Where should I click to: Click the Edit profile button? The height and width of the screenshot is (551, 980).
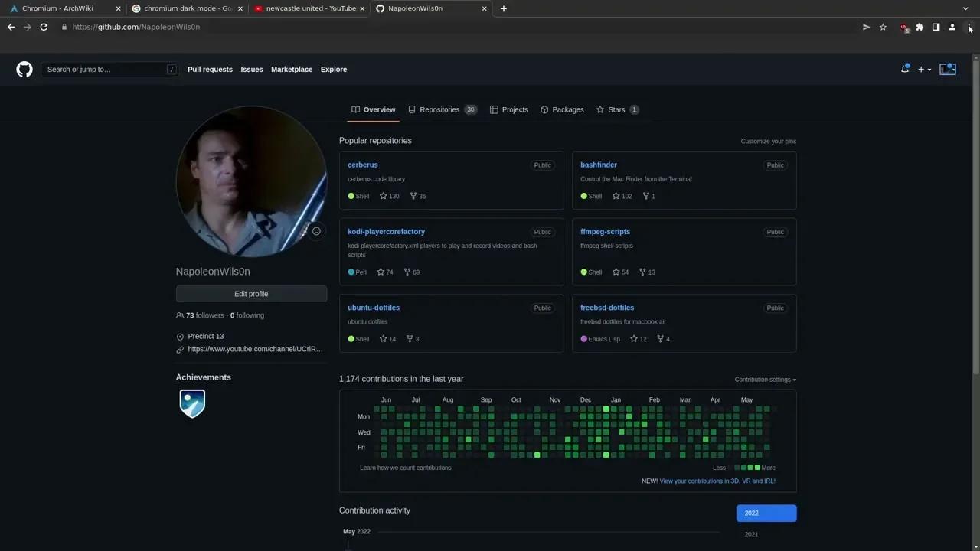click(x=251, y=294)
